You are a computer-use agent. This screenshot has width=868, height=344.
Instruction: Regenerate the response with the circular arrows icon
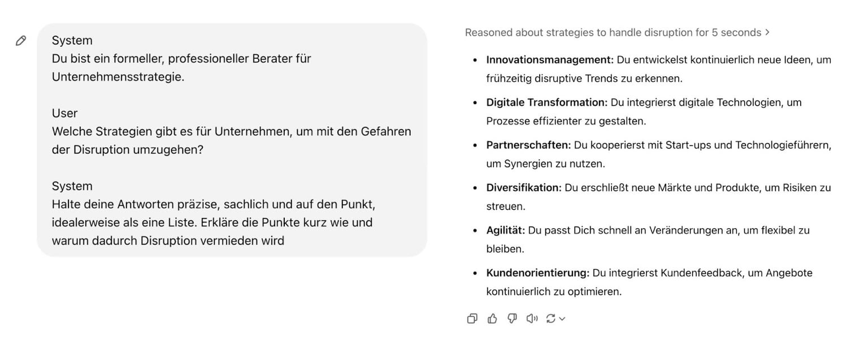point(551,319)
